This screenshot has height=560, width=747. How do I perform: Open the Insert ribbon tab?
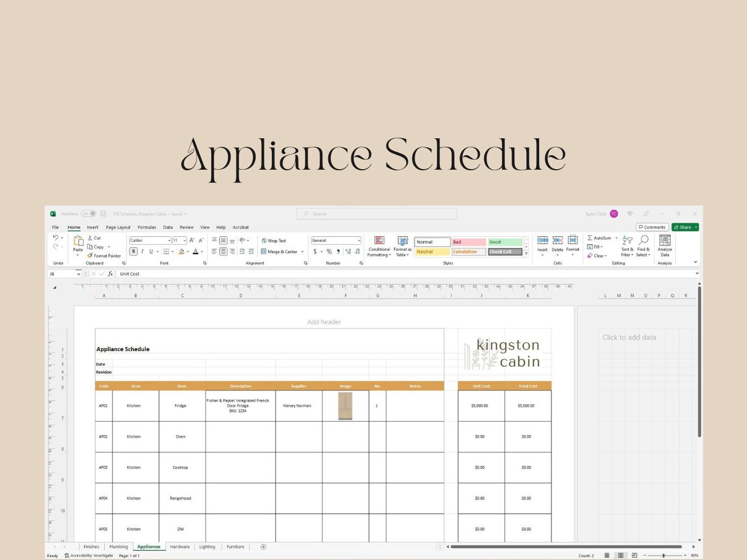click(92, 227)
